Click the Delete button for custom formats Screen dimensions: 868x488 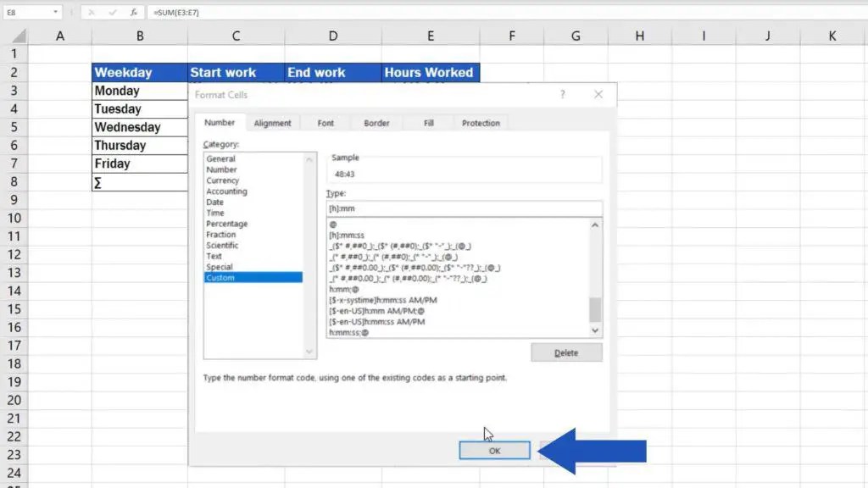point(565,352)
